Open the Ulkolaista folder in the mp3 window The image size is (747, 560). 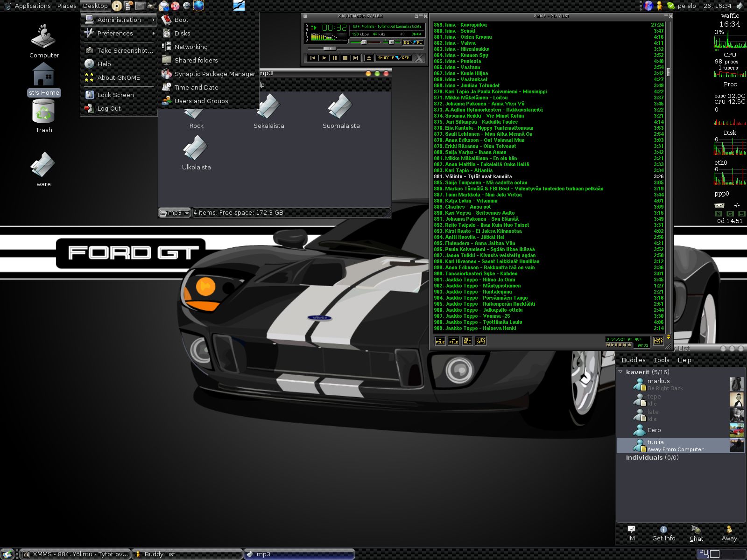(196, 153)
